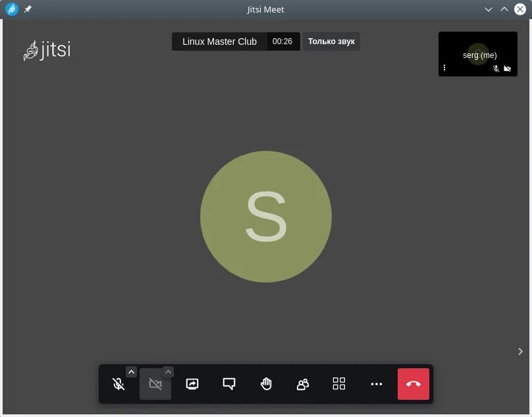Viewport: 532px width, 417px height.
Task: Raise your hand
Action: 266,384
